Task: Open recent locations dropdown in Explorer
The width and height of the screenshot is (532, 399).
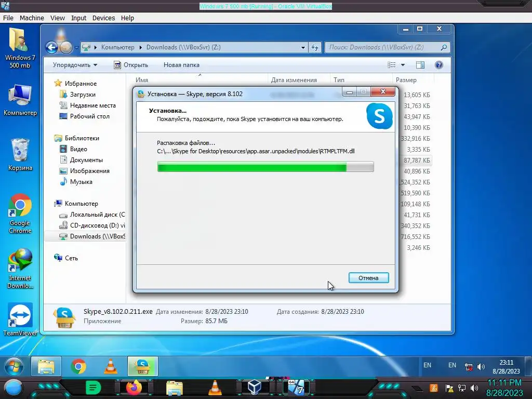Action: 77,47
